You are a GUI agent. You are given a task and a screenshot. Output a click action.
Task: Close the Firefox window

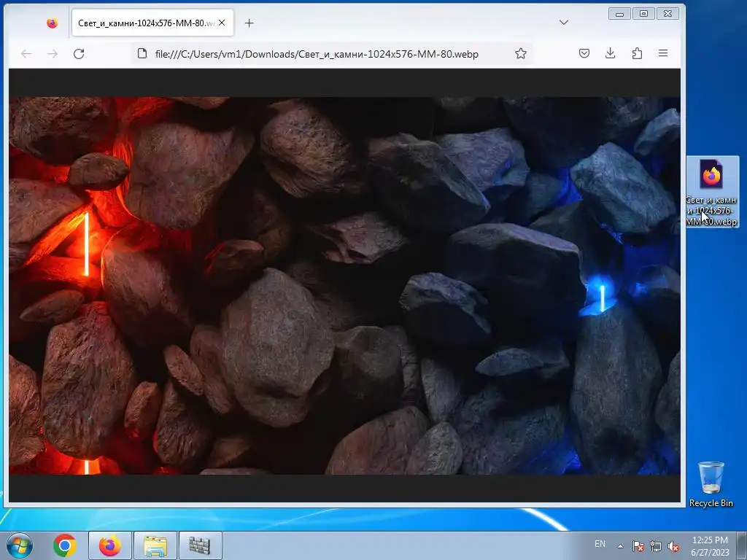pyautogui.click(x=668, y=14)
